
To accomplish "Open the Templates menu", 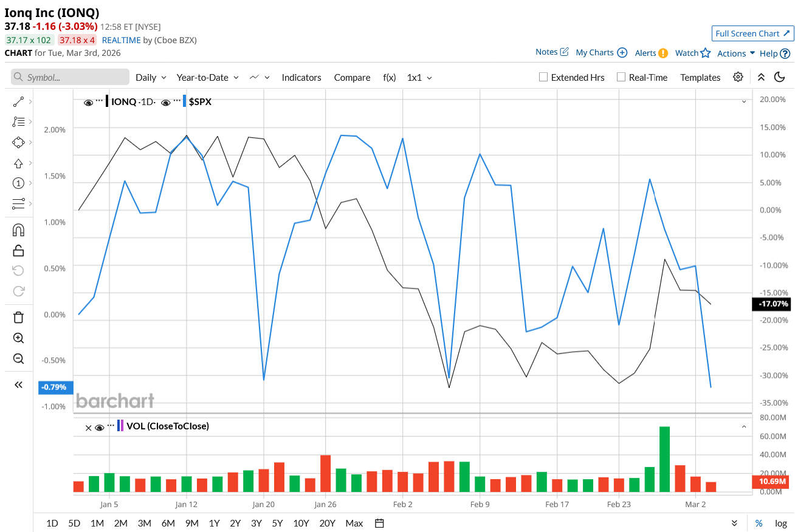I will [700, 77].
